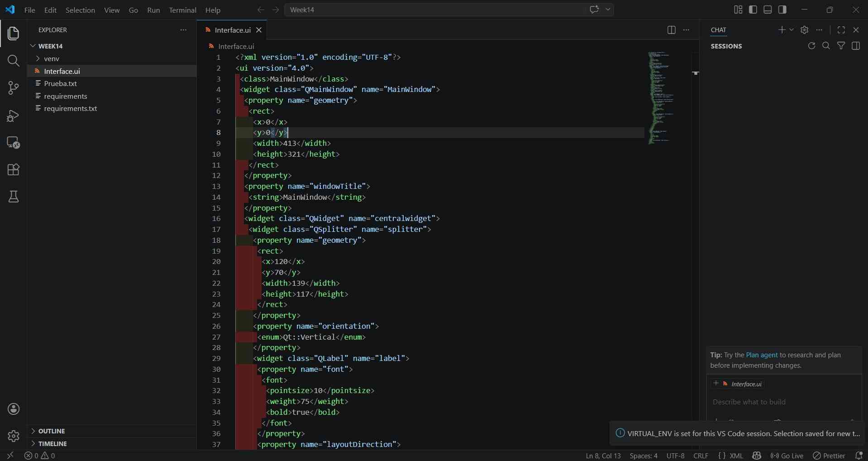
Task: Change line ending via CRLF
Action: tap(701, 456)
